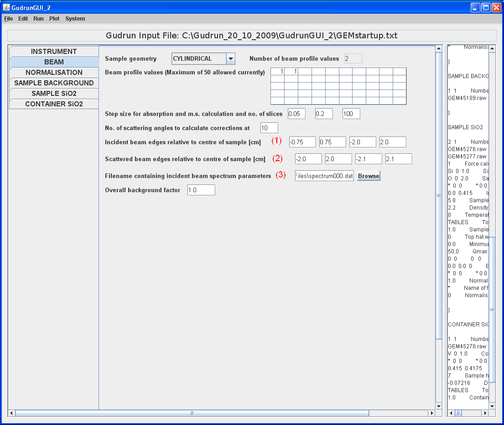Click the main panel scroll down arrow
Viewport: 504px width, 425px height.
tap(439, 406)
